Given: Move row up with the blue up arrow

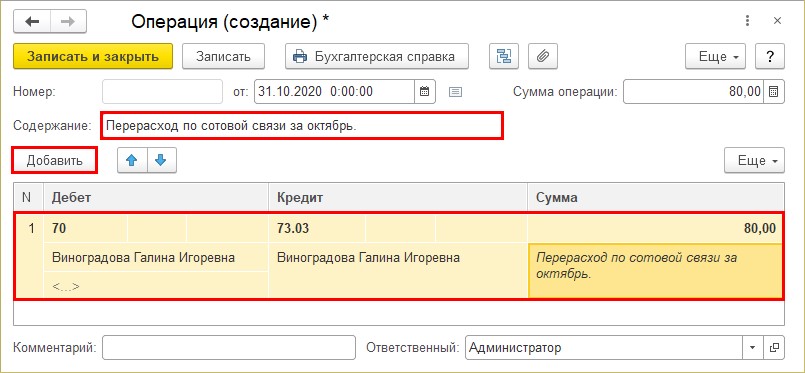Looking at the screenshot, I should (x=132, y=161).
